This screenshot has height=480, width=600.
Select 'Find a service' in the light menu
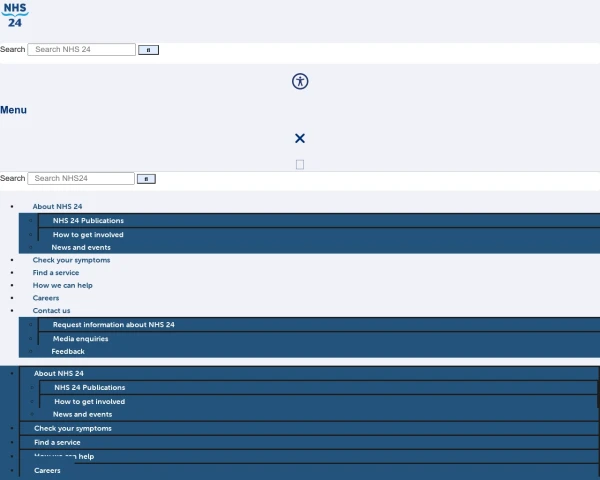click(x=56, y=273)
